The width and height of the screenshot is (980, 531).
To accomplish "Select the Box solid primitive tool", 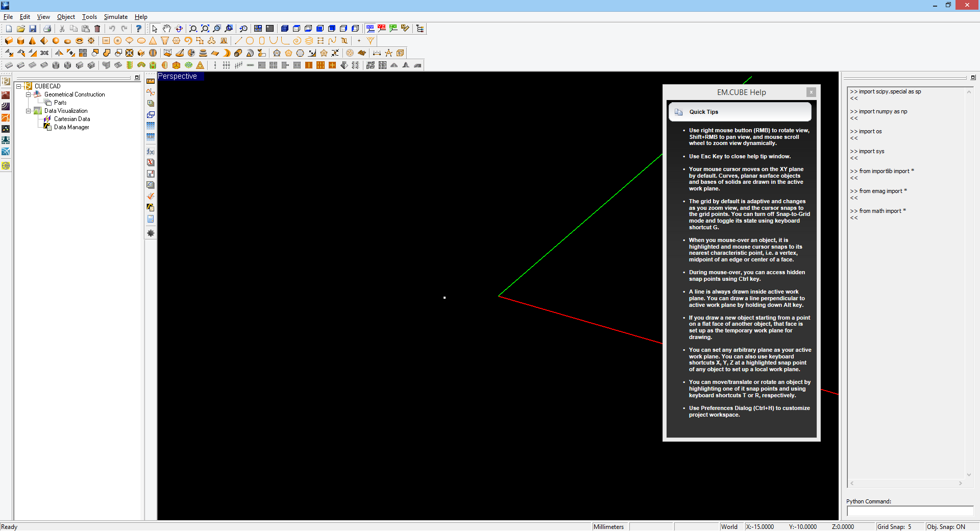I will (x=9, y=41).
